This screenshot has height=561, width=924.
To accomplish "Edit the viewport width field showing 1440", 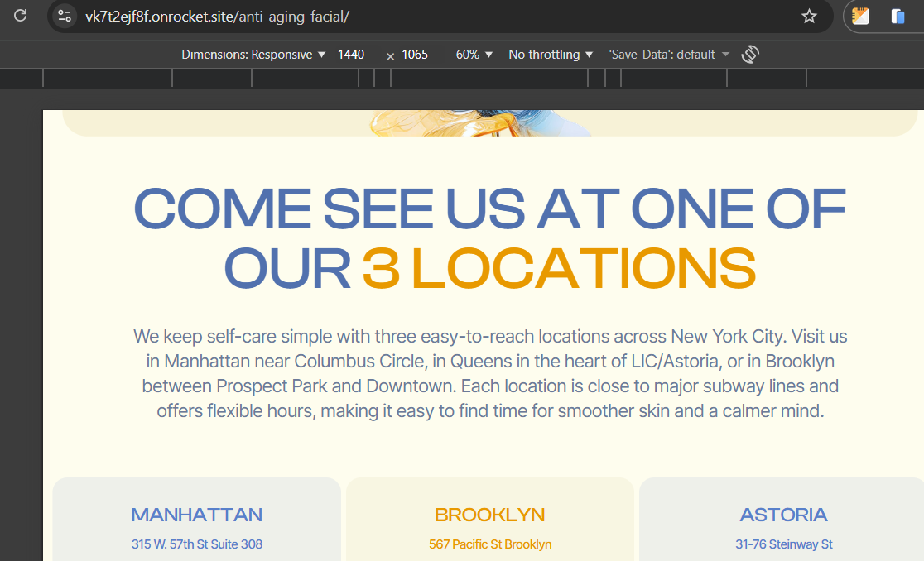I will point(351,54).
